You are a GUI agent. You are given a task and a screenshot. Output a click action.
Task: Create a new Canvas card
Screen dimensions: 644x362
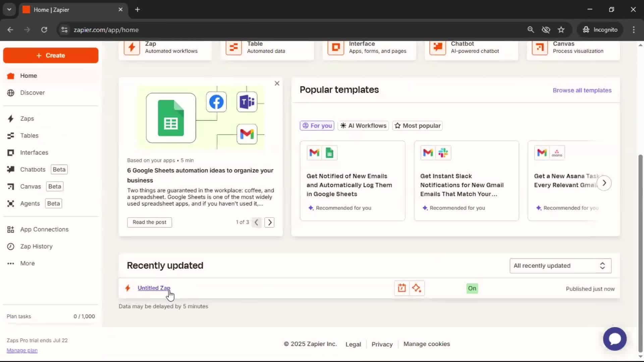[x=573, y=50]
